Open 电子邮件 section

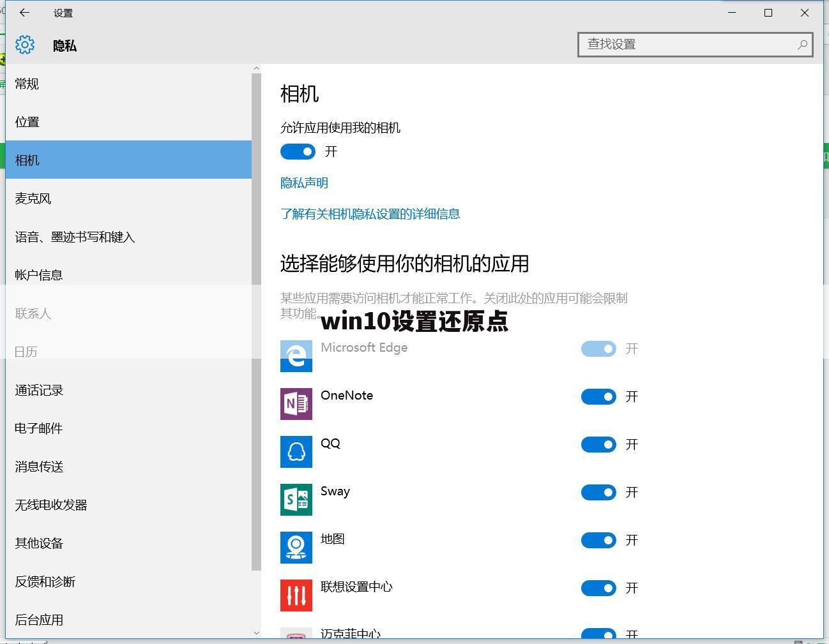pyautogui.click(x=128, y=428)
